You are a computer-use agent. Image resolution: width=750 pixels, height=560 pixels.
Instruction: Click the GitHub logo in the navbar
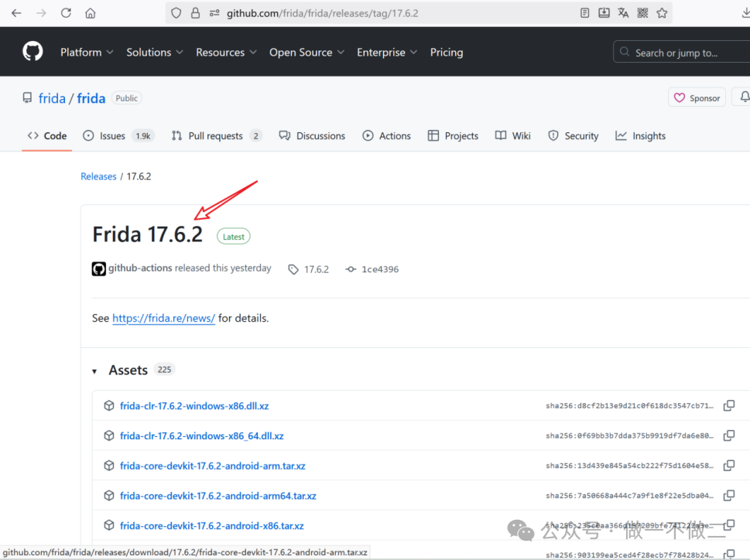[x=32, y=51]
